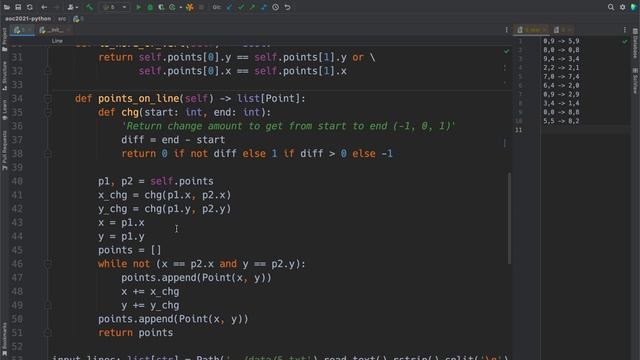
Task: Click inspection checkmark in right data pane
Action: 624,42
